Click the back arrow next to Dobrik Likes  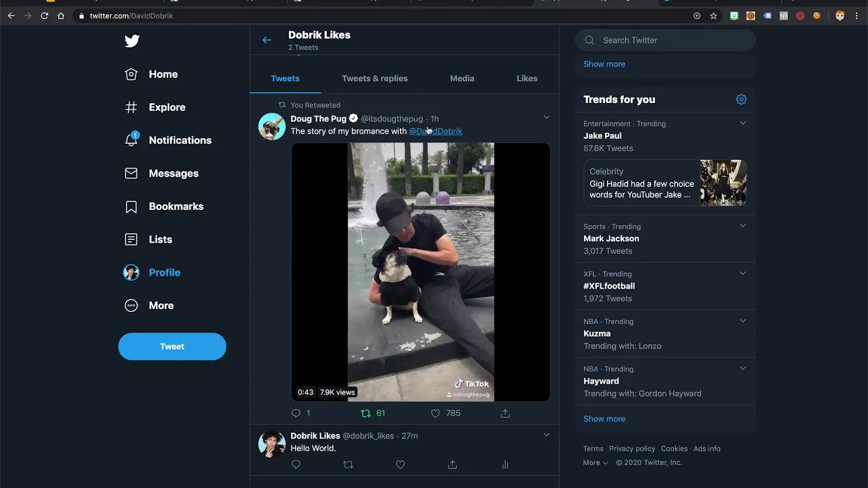coord(267,40)
